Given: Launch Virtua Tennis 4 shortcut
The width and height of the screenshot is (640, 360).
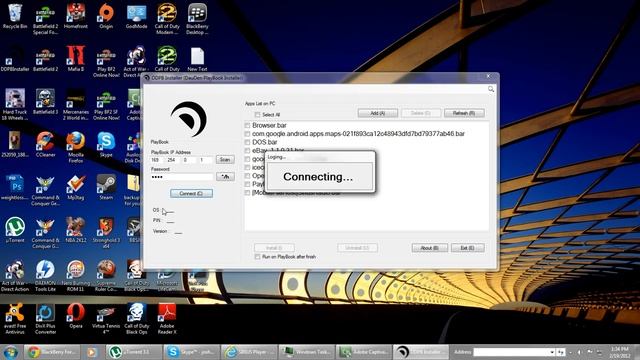Looking at the screenshot, I should coord(106,319).
